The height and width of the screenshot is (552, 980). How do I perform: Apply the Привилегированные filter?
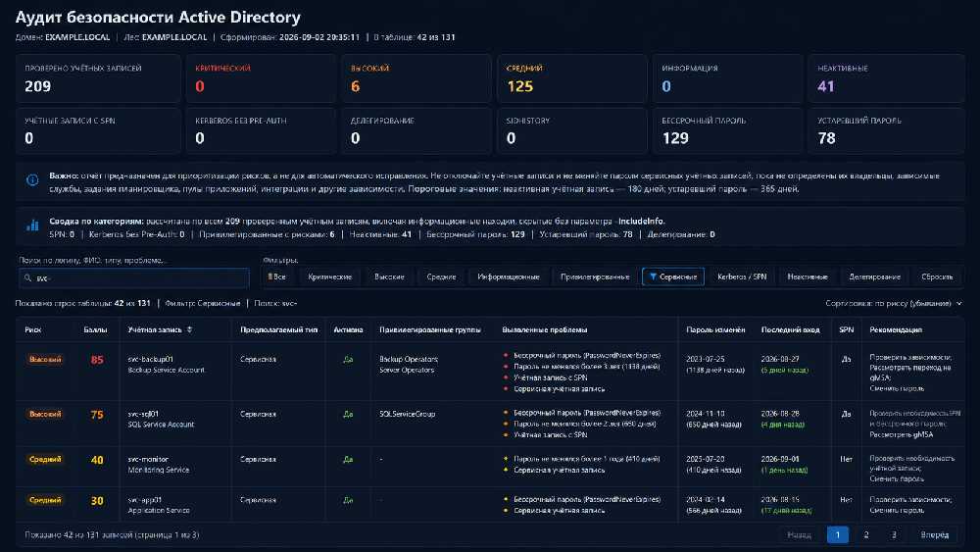tap(595, 276)
